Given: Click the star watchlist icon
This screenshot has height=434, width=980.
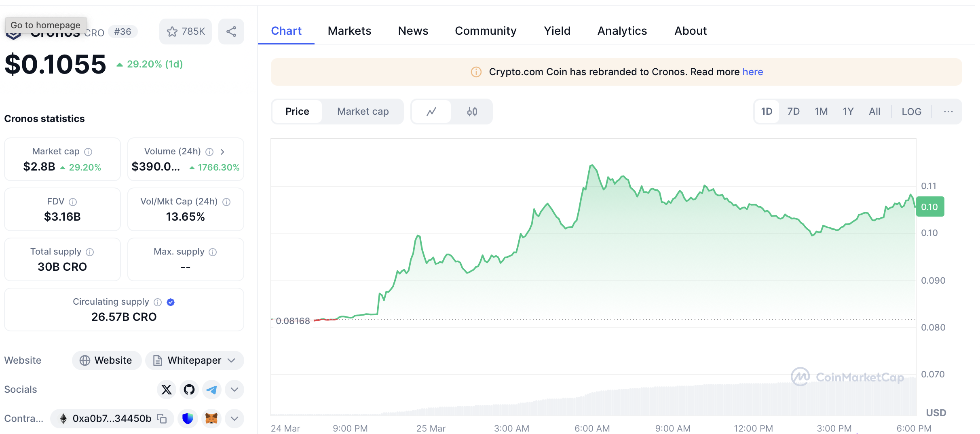Looking at the screenshot, I should 173,32.
